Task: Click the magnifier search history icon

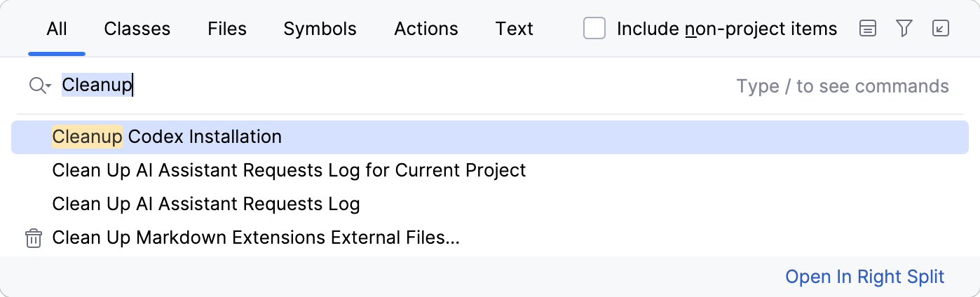Action: tap(40, 86)
